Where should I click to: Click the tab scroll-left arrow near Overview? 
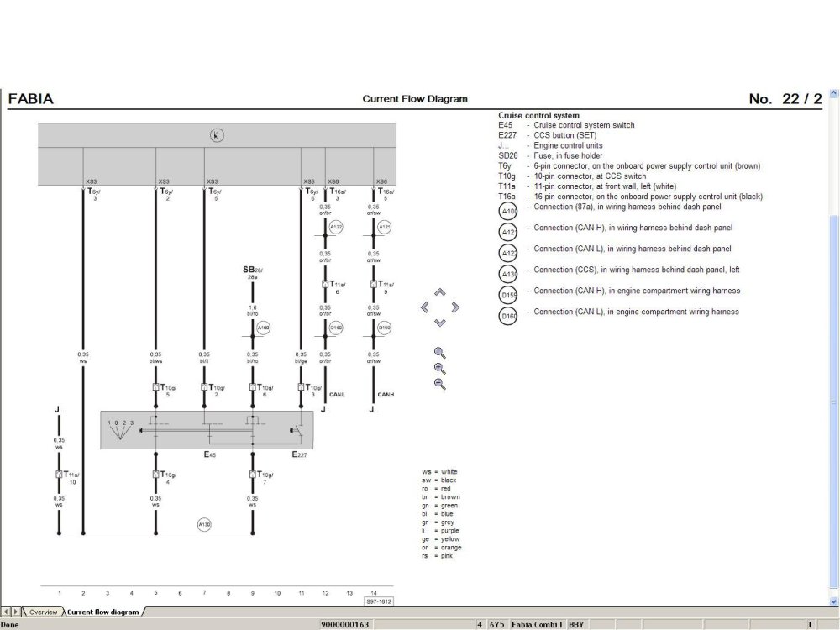pyautogui.click(x=7, y=612)
